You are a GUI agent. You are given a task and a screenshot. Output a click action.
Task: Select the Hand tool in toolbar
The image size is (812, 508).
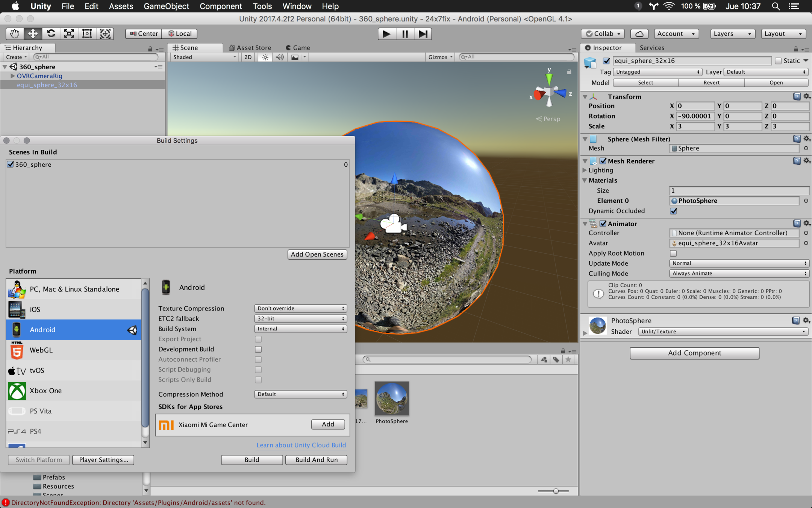tap(15, 33)
